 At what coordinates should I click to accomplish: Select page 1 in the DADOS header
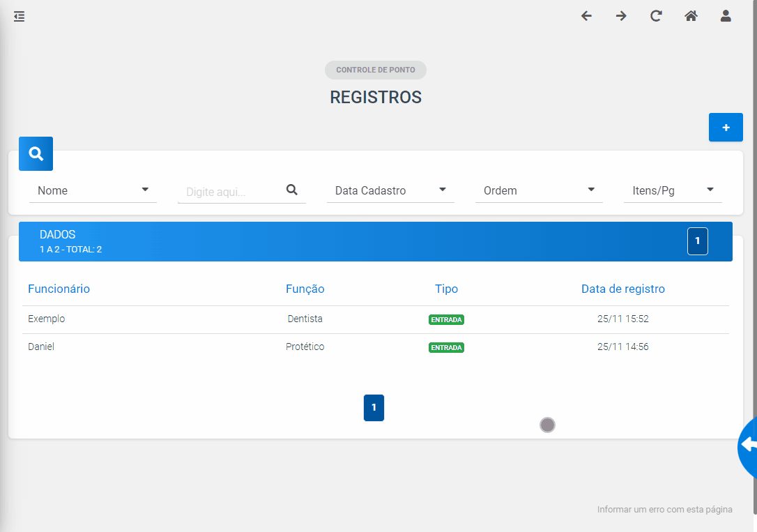[698, 241]
